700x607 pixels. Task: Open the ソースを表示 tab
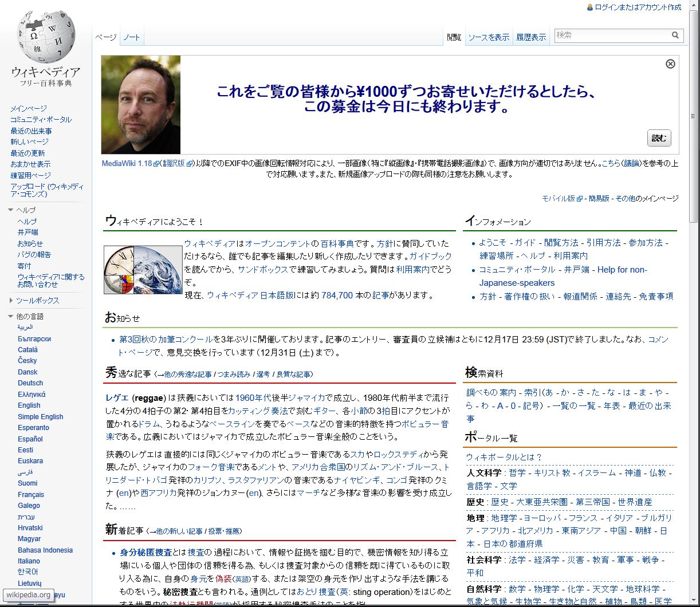489,37
